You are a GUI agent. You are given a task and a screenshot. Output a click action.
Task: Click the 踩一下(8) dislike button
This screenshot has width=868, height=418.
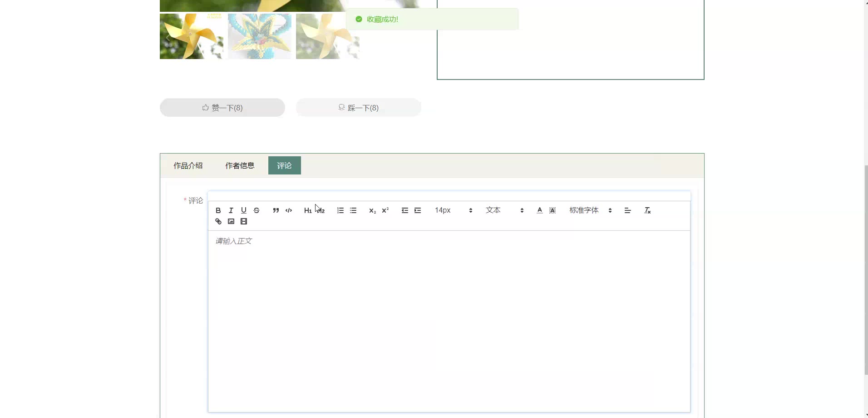click(x=359, y=108)
